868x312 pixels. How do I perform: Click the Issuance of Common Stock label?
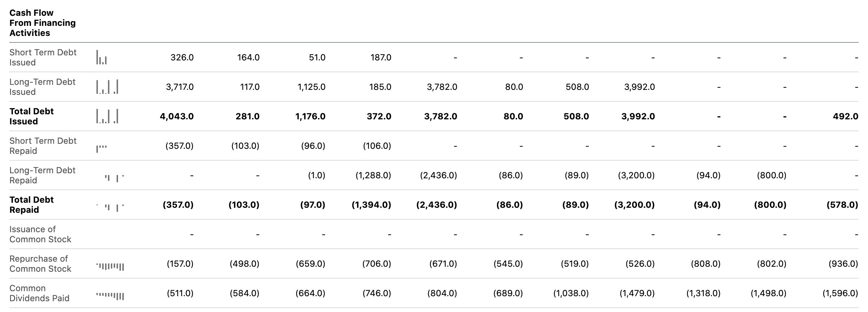[x=40, y=234]
